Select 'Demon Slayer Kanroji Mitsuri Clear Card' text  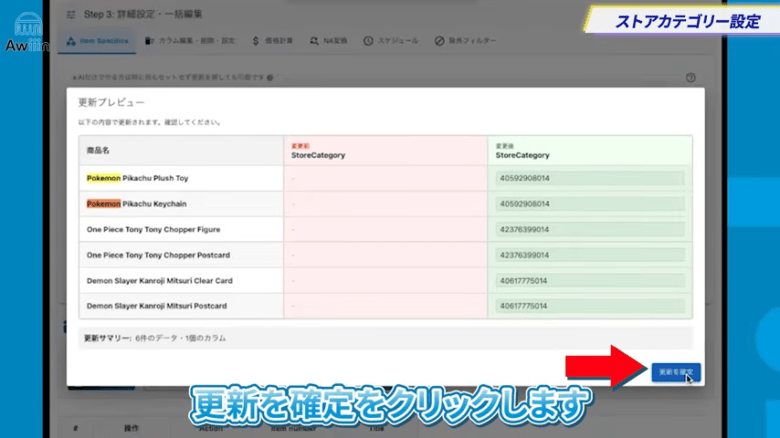click(159, 281)
